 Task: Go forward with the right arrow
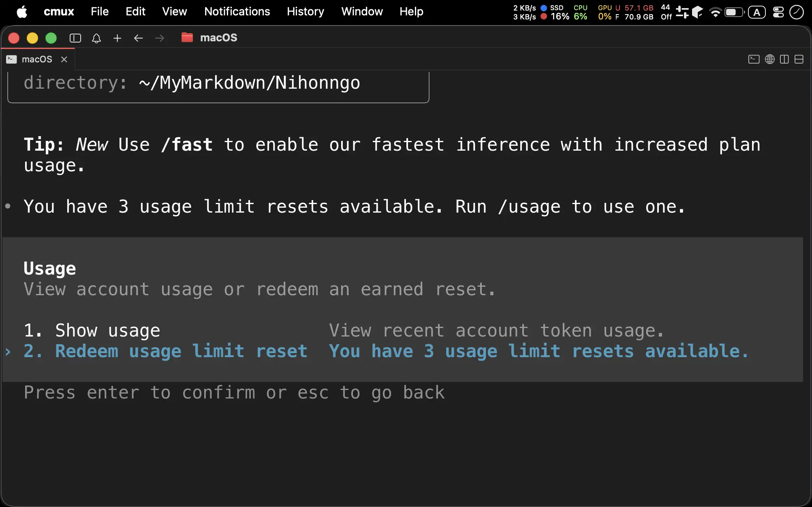click(x=160, y=38)
